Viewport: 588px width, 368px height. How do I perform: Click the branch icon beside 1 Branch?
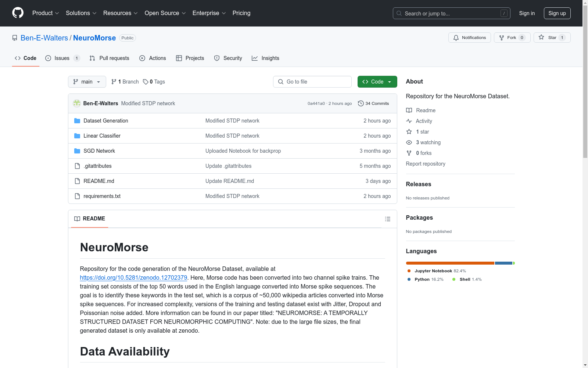tap(114, 82)
